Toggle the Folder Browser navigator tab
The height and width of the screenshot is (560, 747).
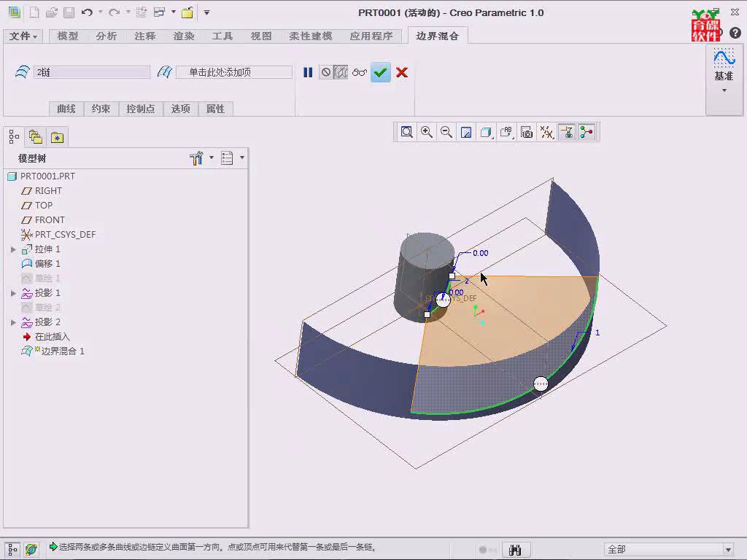[x=35, y=137]
